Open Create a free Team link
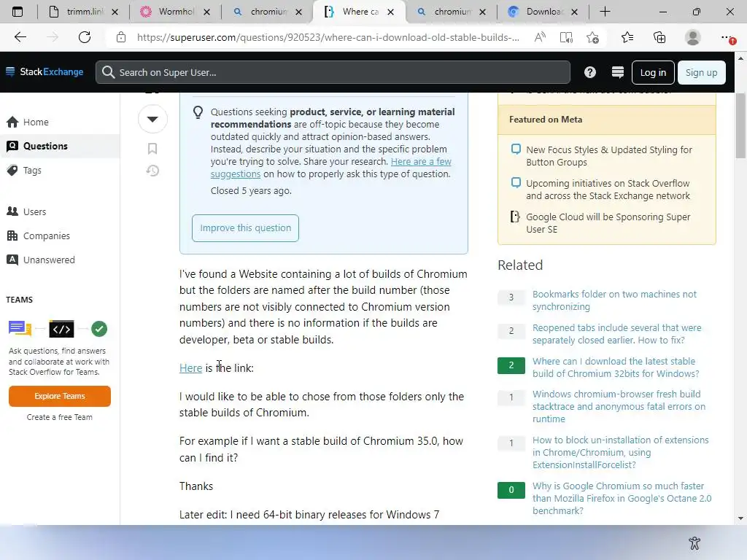 click(x=60, y=417)
